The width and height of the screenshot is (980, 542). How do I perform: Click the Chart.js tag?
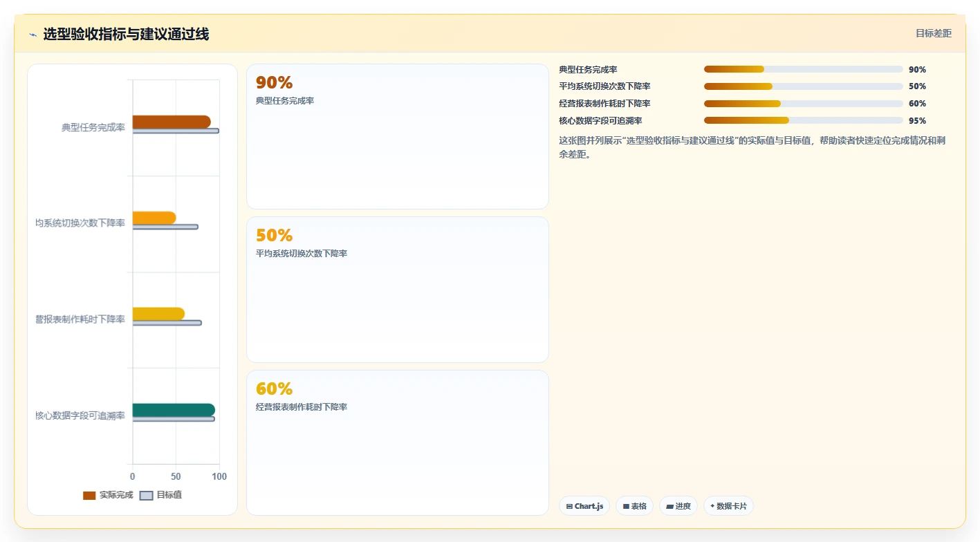click(x=584, y=506)
